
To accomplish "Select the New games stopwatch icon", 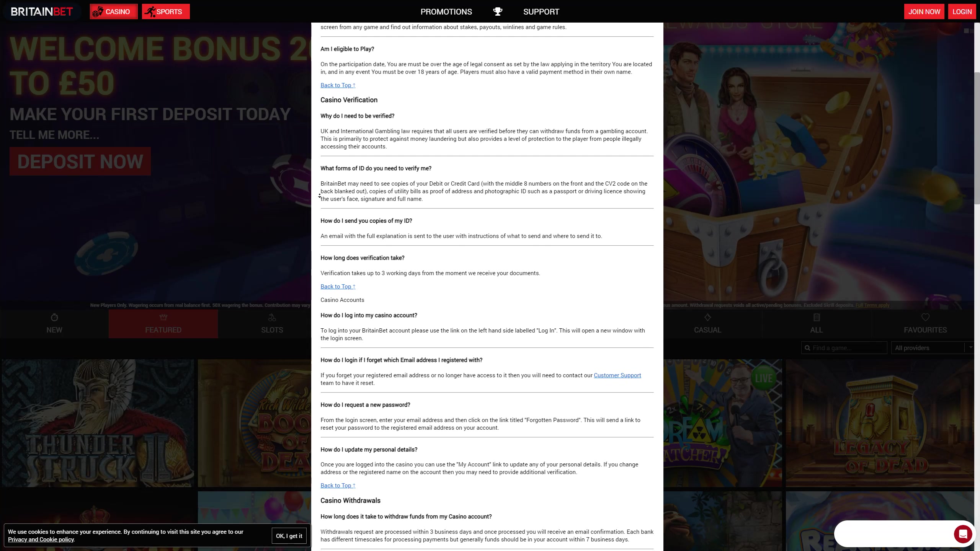I will point(54,318).
